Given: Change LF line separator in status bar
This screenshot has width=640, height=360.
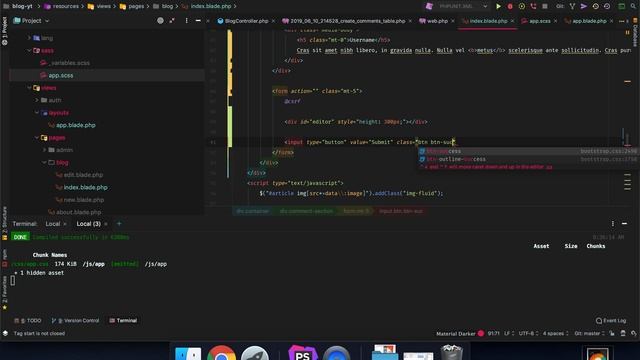Looking at the screenshot, I should pos(509,333).
